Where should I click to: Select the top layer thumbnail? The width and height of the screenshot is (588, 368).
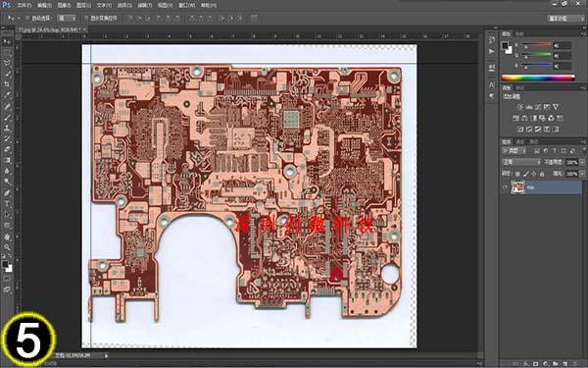click(x=517, y=187)
